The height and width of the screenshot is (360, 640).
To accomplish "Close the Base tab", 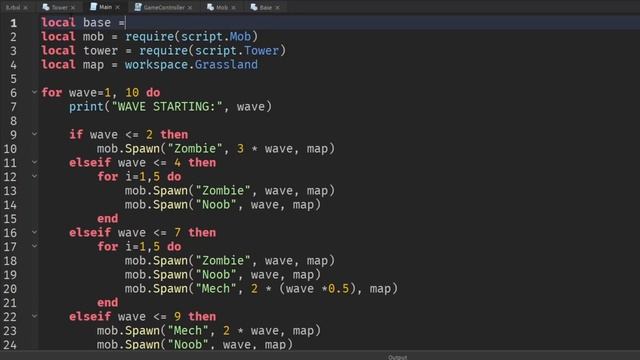I will tap(278, 8).
